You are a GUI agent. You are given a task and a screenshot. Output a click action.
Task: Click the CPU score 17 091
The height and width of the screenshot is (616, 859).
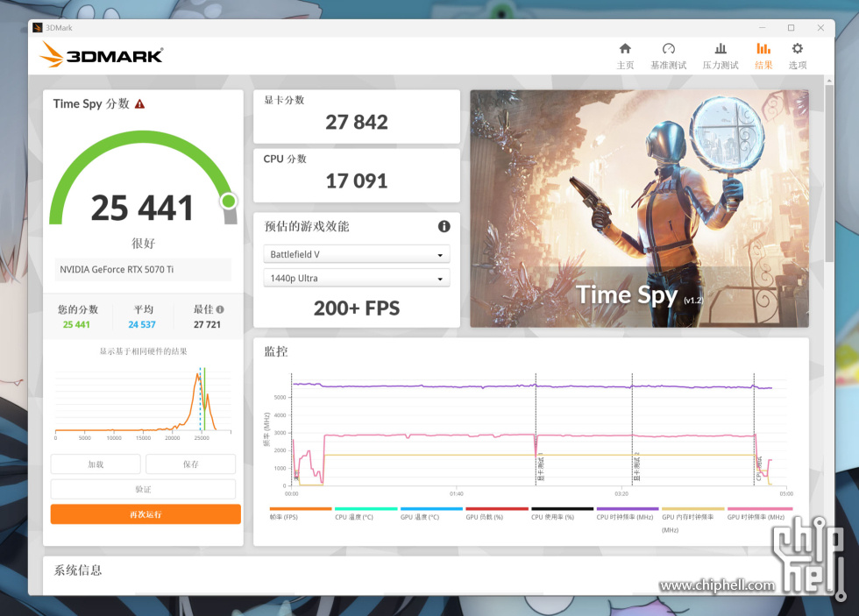pos(357,181)
